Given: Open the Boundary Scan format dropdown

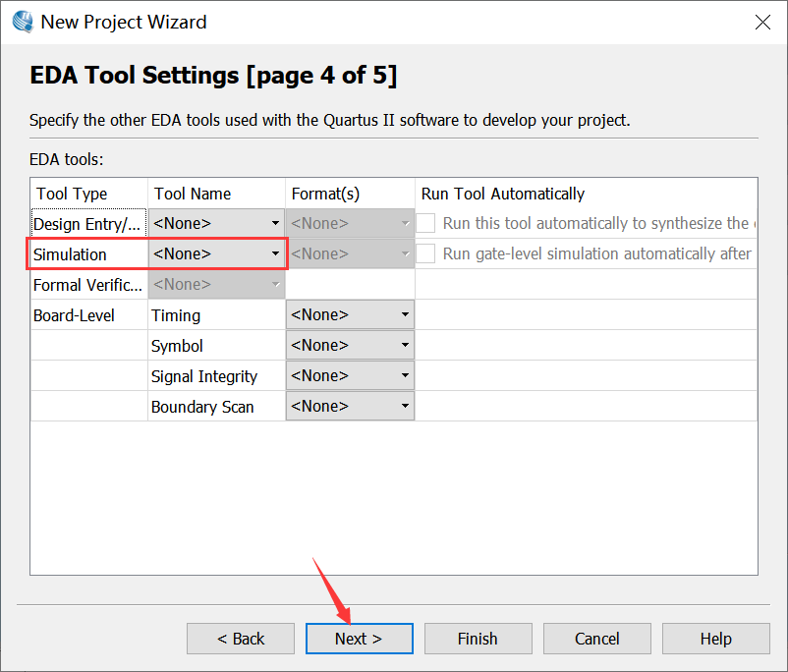Looking at the screenshot, I should click(x=350, y=407).
